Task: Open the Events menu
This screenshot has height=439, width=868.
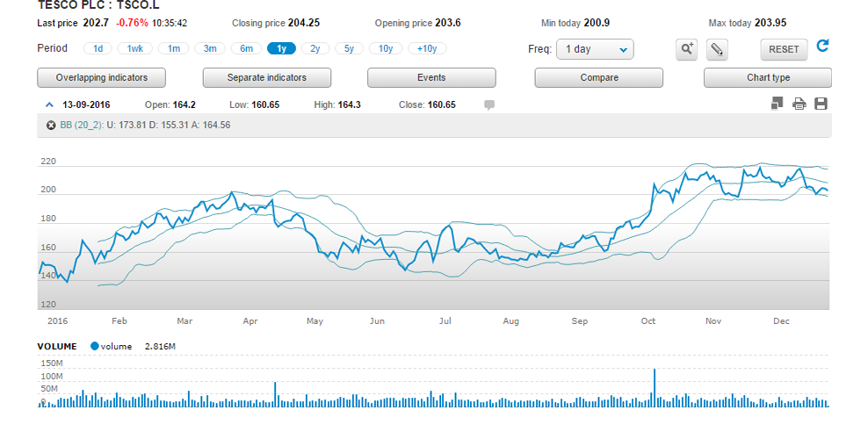Action: pos(431,78)
